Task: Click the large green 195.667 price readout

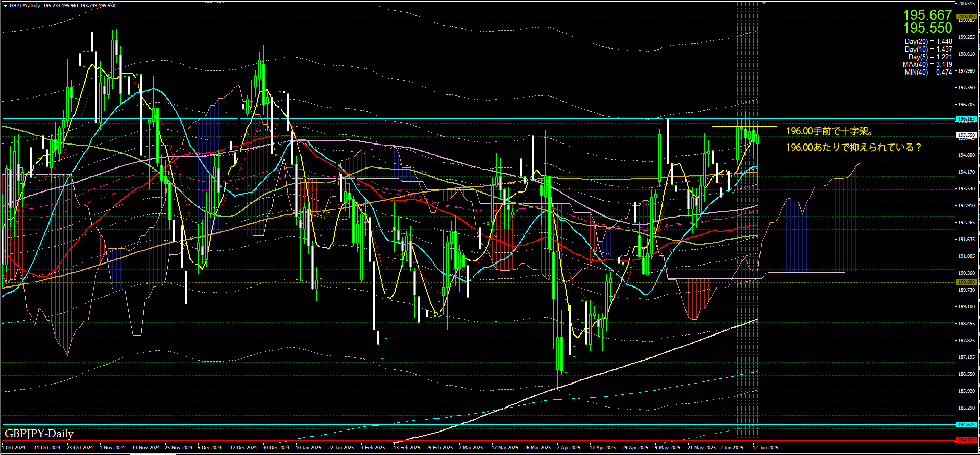Action: click(927, 15)
